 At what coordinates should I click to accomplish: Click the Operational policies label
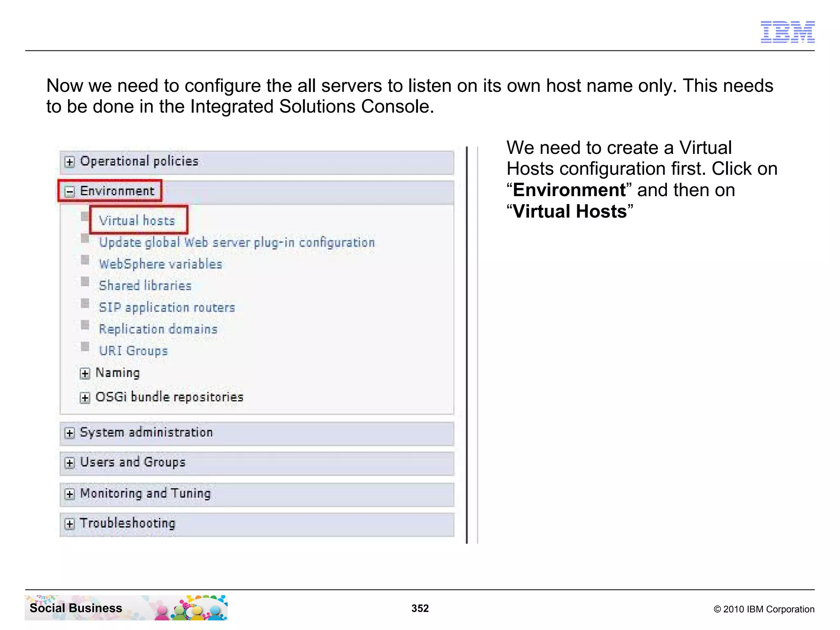click(x=139, y=161)
